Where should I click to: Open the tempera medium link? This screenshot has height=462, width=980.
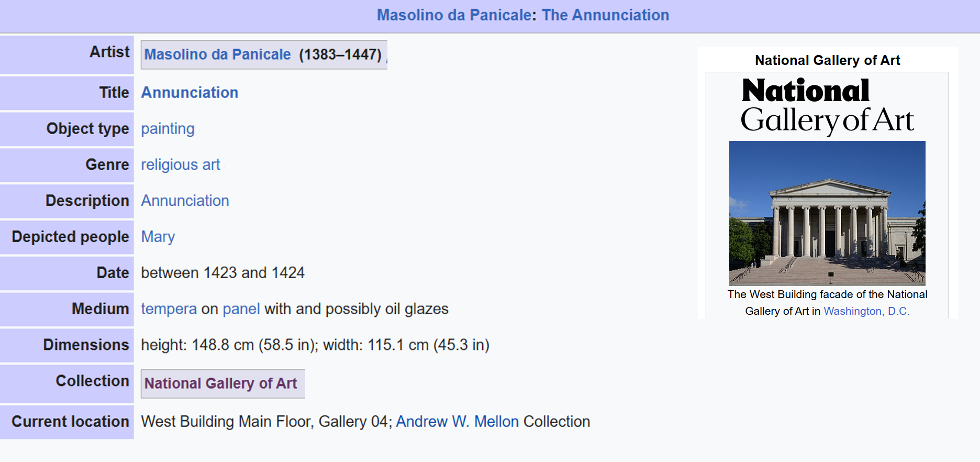(169, 309)
